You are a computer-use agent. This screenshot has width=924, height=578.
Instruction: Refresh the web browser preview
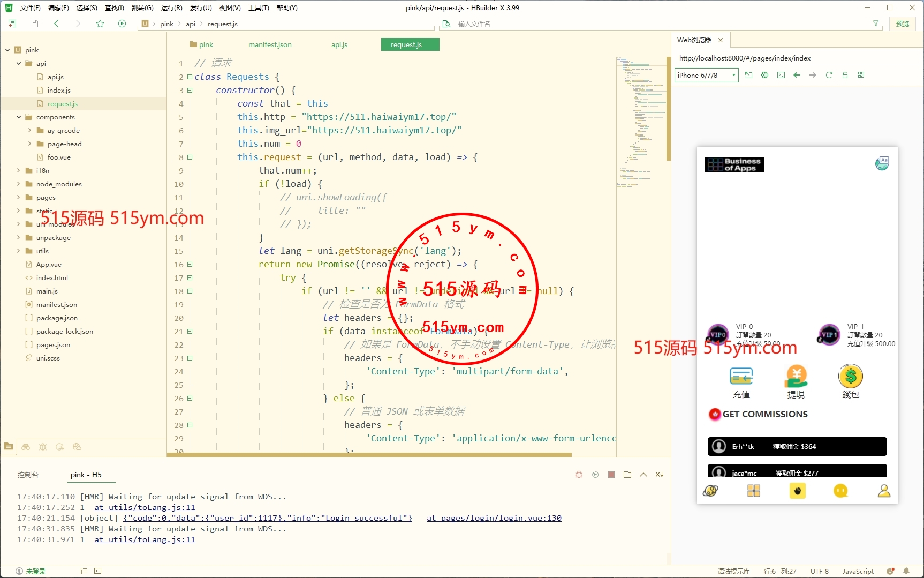coord(829,75)
